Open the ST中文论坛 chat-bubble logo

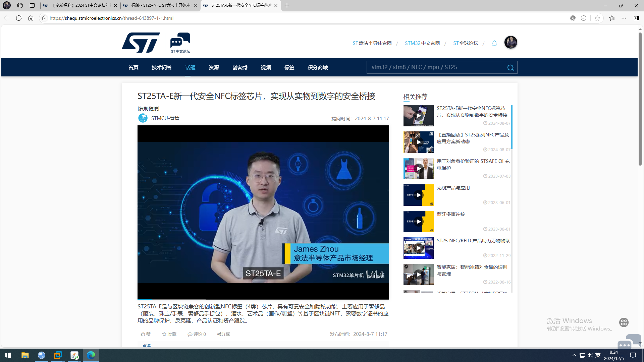pyautogui.click(x=180, y=43)
